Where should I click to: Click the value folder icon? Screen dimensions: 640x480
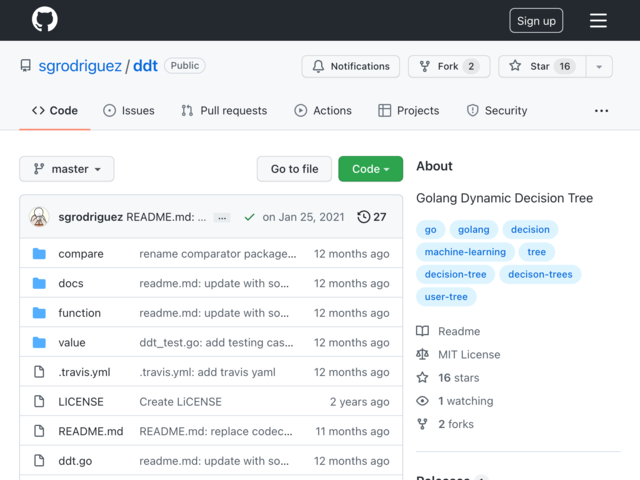coord(39,342)
